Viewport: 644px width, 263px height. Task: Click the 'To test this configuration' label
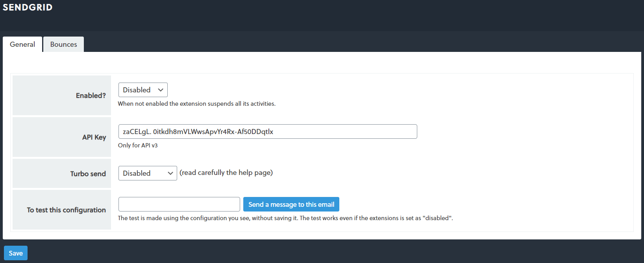[x=66, y=210]
